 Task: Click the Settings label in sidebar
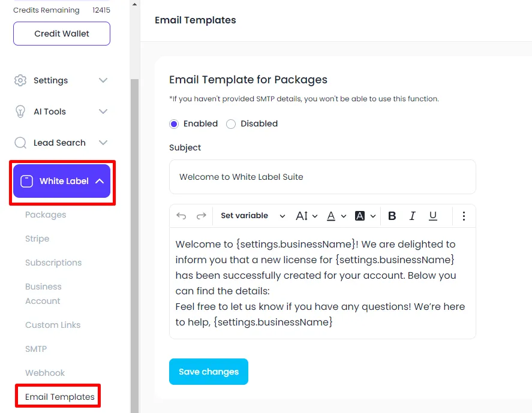pyautogui.click(x=50, y=80)
